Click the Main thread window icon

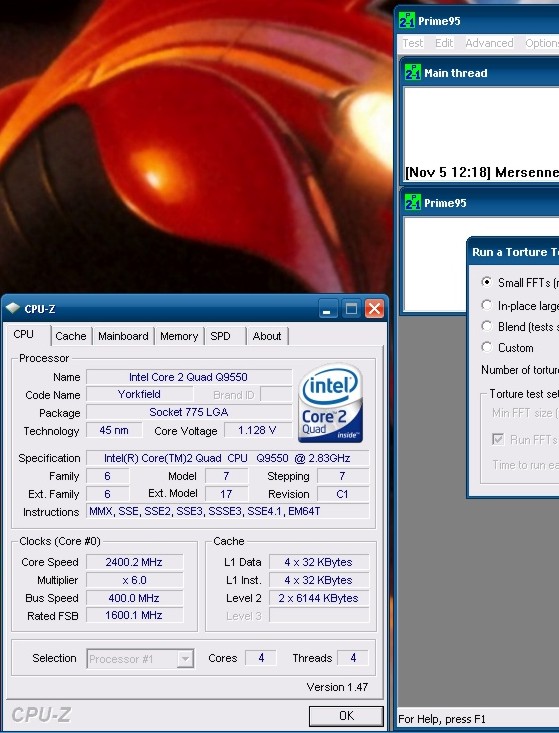pyautogui.click(x=413, y=72)
